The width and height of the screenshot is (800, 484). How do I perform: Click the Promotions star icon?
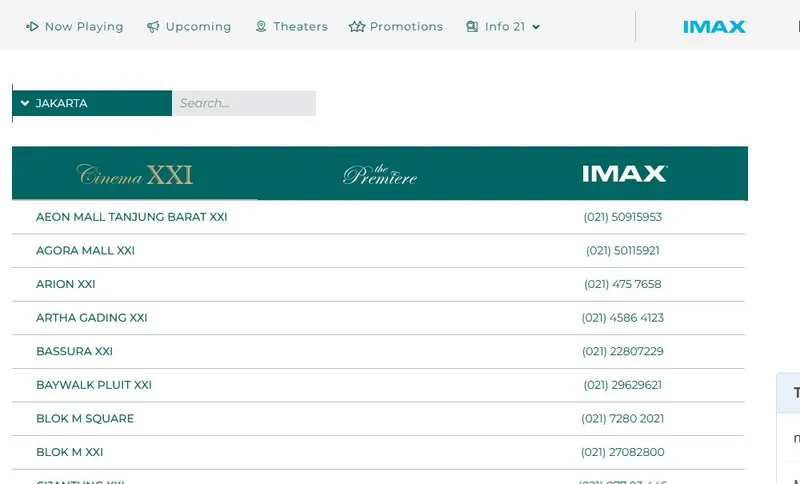357,27
